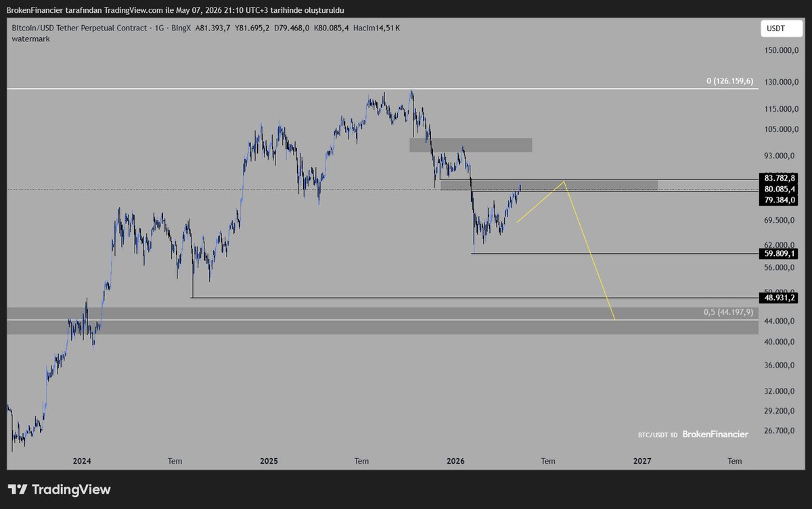
Task: Click the 130.000,0 price axis label
Action: tap(780, 83)
